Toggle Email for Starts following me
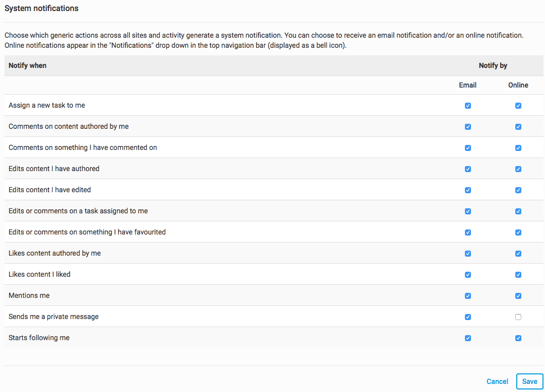 [468, 338]
